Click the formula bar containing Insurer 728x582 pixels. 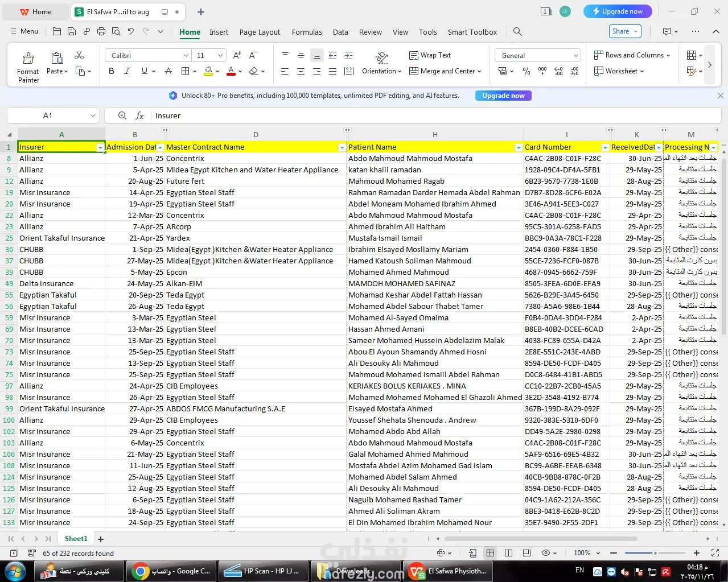point(437,115)
